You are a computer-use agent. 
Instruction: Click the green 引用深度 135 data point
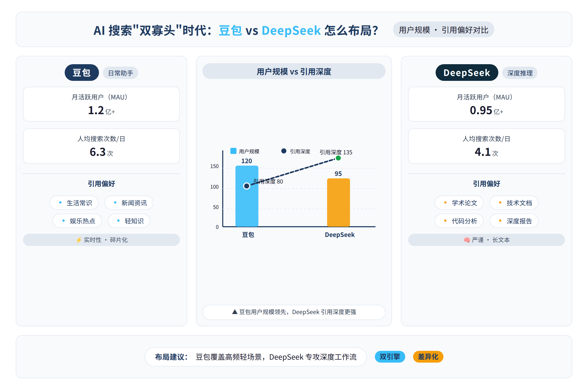pyautogui.click(x=338, y=158)
